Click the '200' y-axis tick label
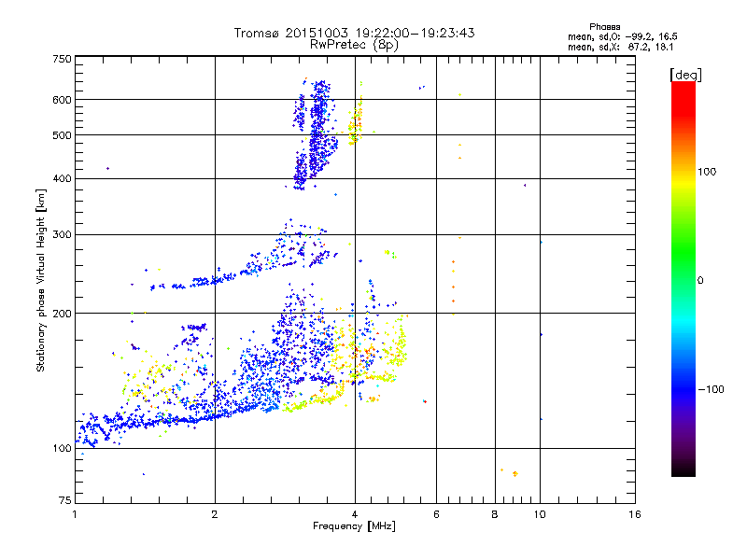The image size is (747, 560). (62, 314)
